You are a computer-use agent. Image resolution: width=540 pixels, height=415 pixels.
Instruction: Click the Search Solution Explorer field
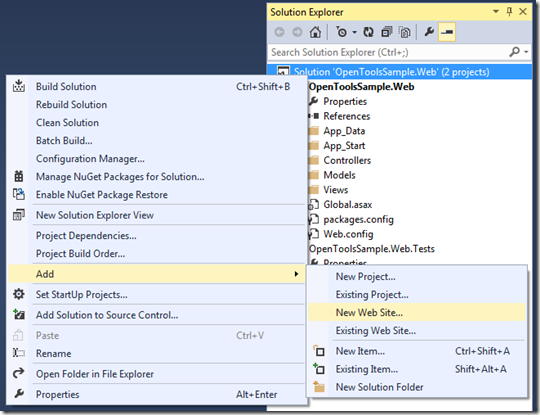(388, 52)
